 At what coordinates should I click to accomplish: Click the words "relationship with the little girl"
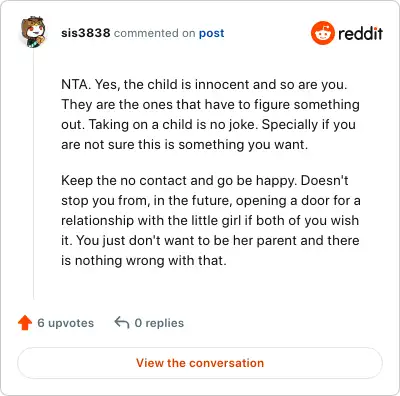pyautogui.click(x=149, y=220)
